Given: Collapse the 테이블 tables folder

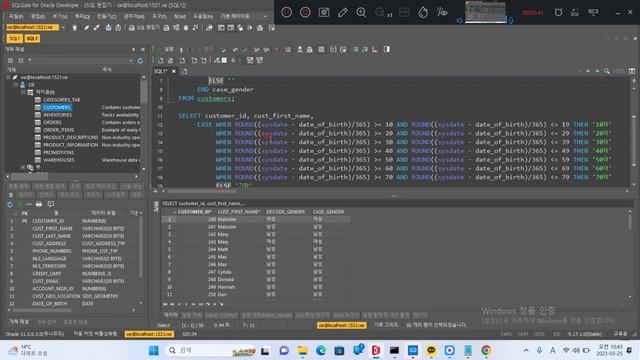Looking at the screenshot, I should 23,92.
